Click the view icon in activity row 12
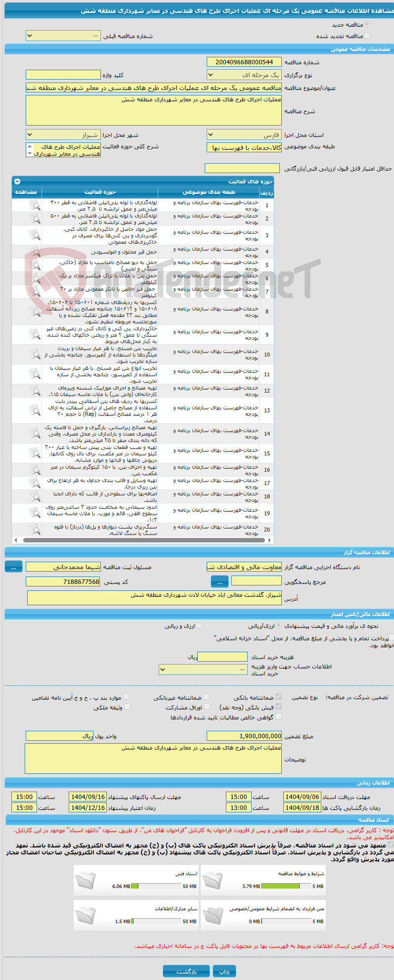The height and width of the screenshot is (980, 394). pos(35,391)
